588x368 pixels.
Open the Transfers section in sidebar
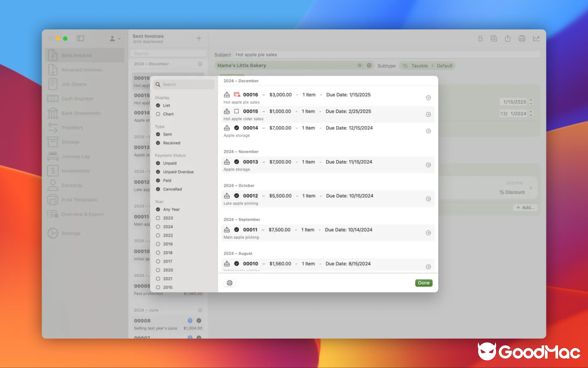[x=72, y=127]
